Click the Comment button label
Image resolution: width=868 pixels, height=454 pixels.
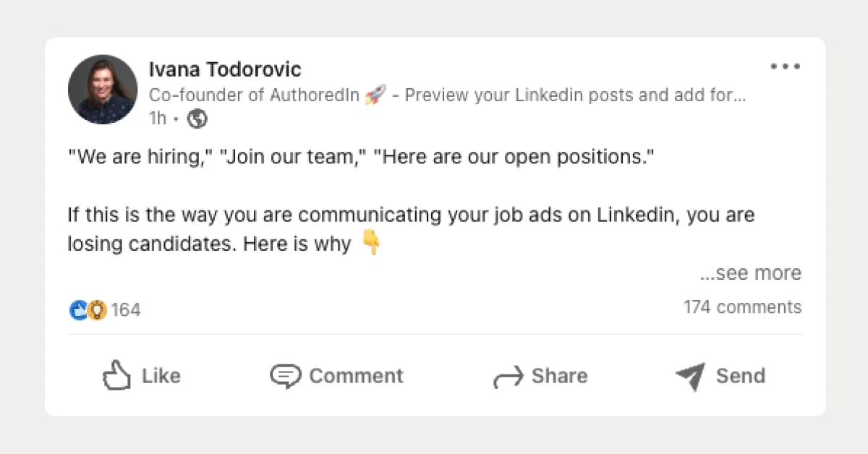(356, 375)
